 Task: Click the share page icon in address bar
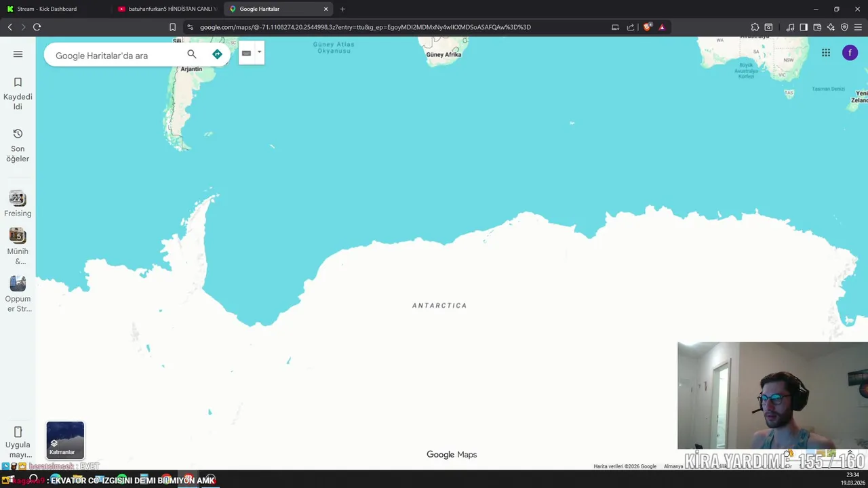pyautogui.click(x=630, y=27)
